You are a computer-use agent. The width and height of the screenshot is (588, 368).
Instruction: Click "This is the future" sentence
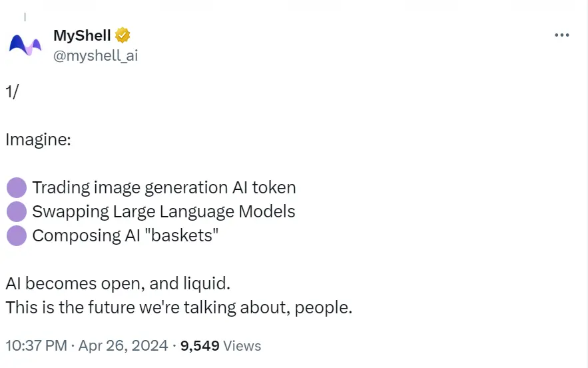[178, 307]
